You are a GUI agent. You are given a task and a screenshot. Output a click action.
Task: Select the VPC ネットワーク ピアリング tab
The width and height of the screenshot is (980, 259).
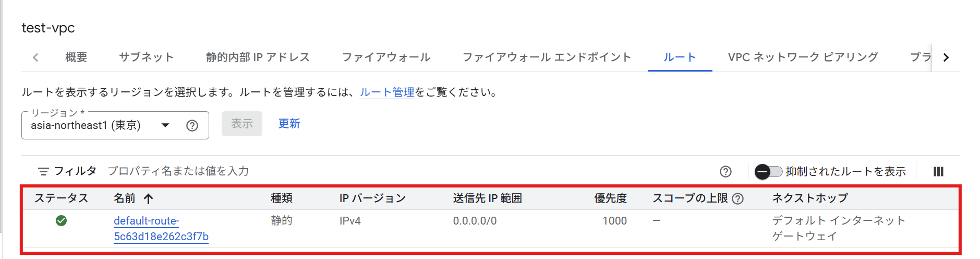(x=803, y=57)
